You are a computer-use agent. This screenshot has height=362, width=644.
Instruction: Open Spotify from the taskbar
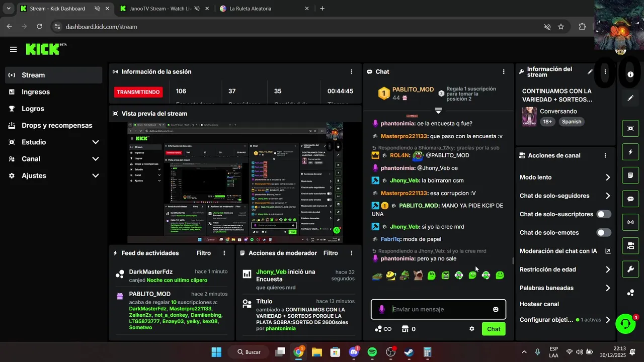pyautogui.click(x=372, y=352)
